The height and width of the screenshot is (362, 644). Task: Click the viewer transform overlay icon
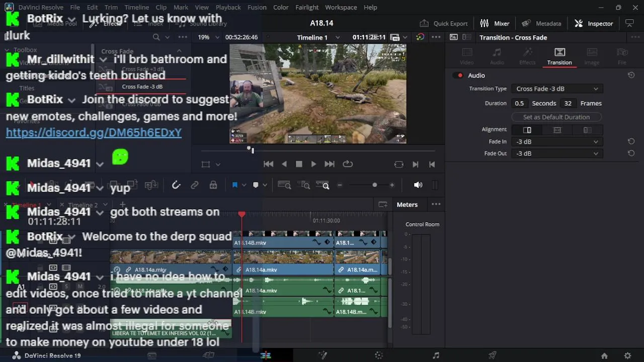click(x=206, y=164)
